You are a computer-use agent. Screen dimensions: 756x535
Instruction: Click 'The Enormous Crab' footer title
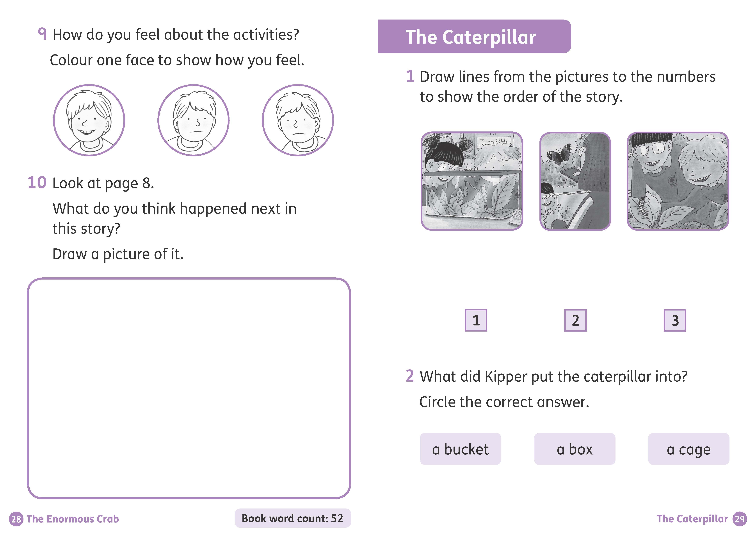73,519
